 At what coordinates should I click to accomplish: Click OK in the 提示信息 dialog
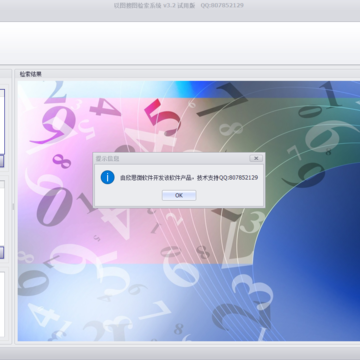coord(179,195)
